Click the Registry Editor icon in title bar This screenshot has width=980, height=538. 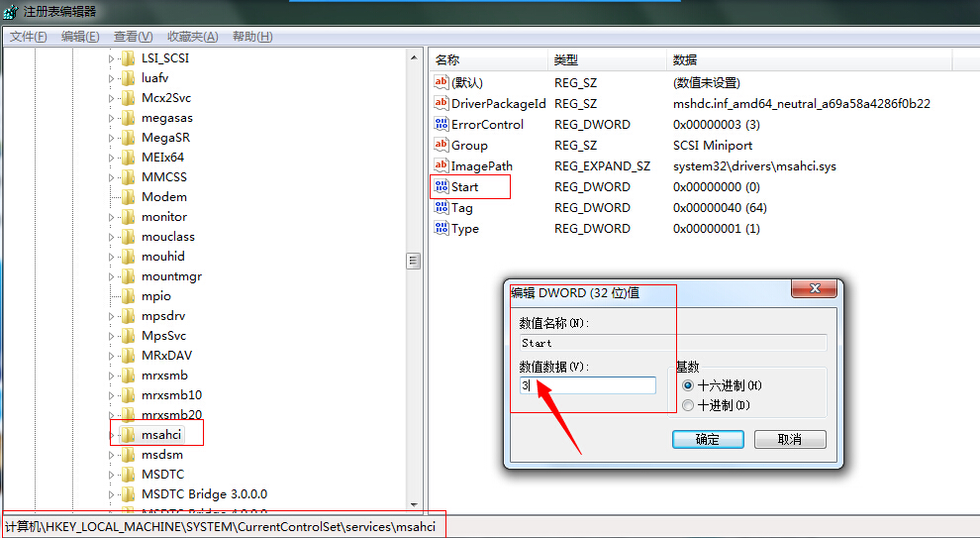click(10, 11)
